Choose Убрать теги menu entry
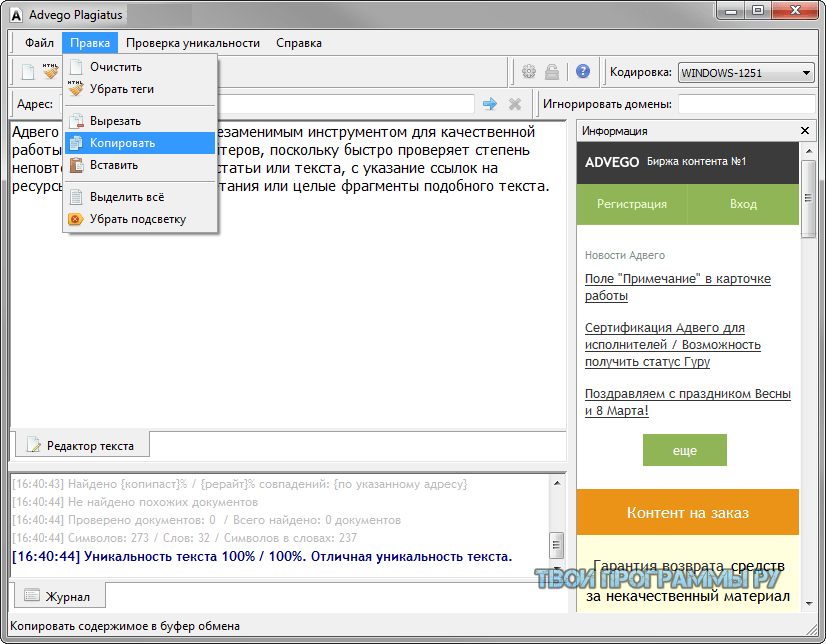Image resolution: width=826 pixels, height=644 pixels. pos(140,89)
